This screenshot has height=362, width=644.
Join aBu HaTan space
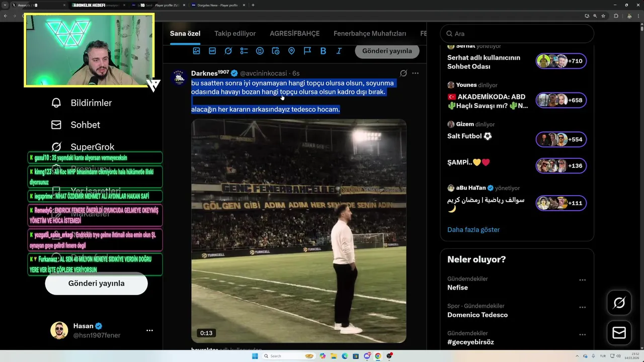pos(486,204)
